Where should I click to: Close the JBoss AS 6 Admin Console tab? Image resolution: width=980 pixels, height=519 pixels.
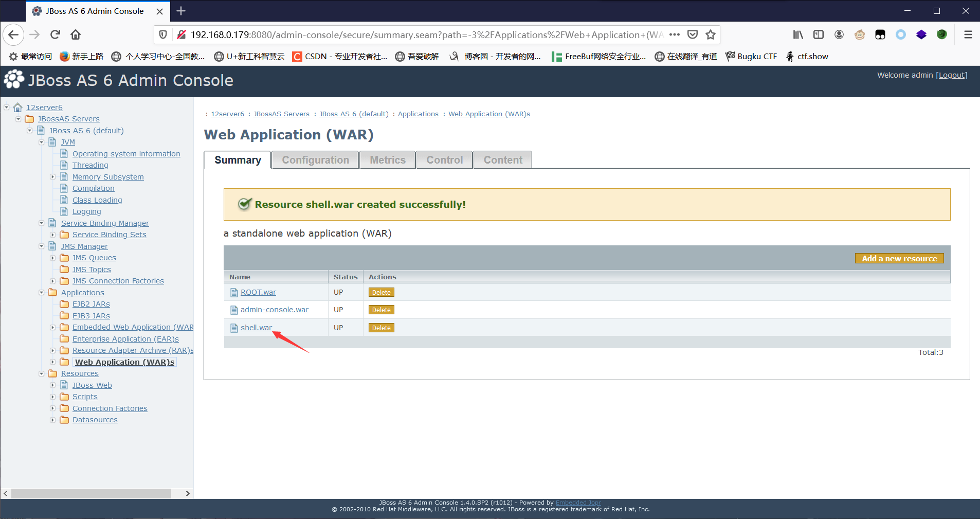point(160,11)
